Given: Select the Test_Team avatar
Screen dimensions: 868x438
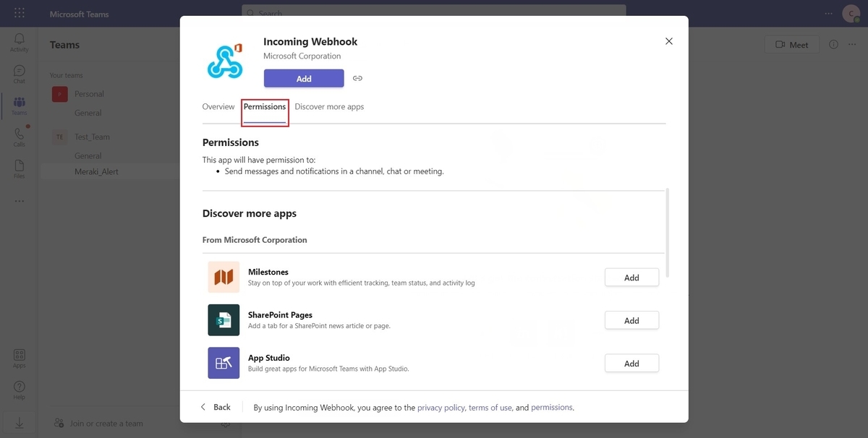Looking at the screenshot, I should click(x=60, y=137).
